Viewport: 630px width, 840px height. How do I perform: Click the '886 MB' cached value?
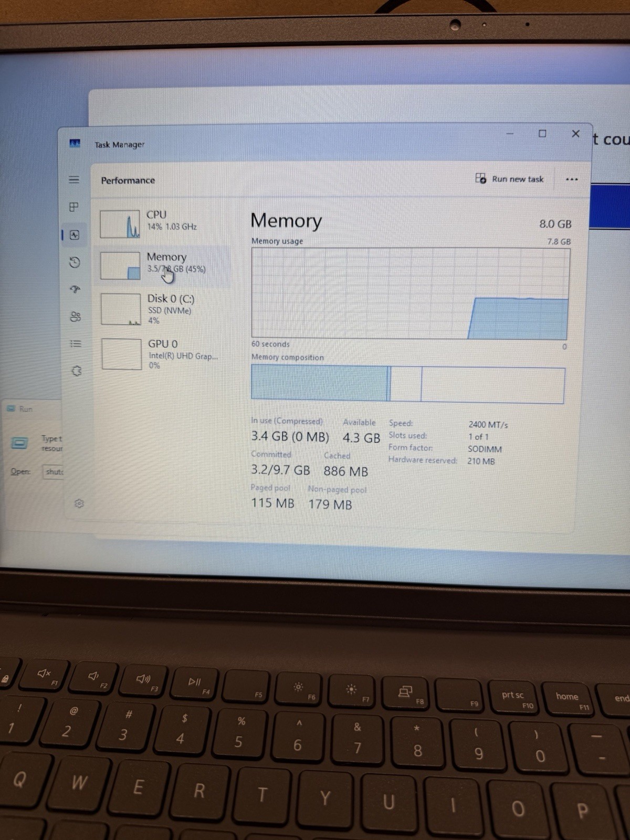[x=345, y=471]
